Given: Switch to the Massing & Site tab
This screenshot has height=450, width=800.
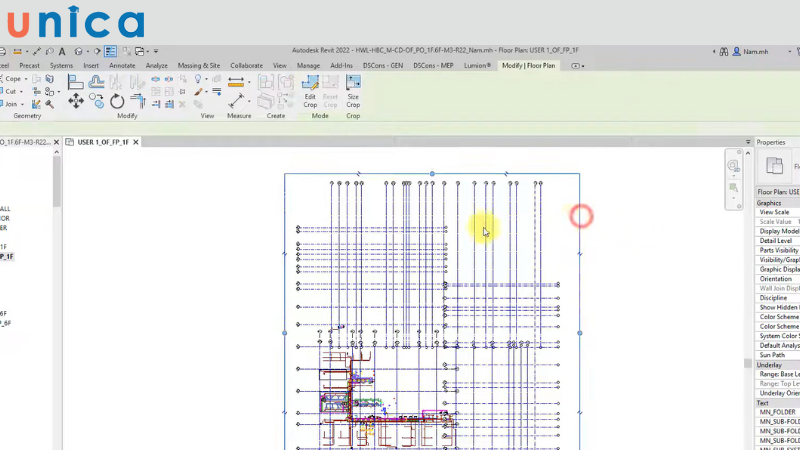Looking at the screenshot, I should tap(199, 65).
